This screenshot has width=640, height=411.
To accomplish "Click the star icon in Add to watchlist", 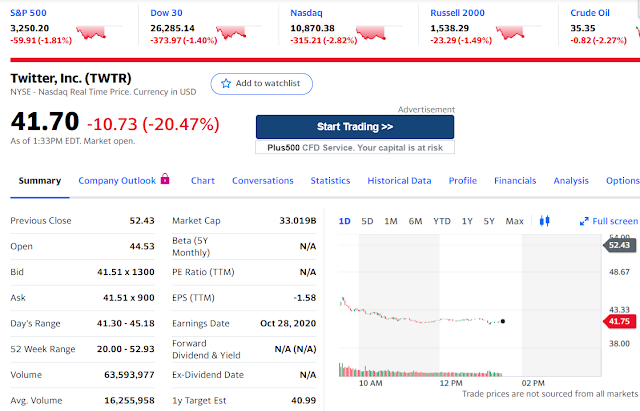I will tap(226, 84).
